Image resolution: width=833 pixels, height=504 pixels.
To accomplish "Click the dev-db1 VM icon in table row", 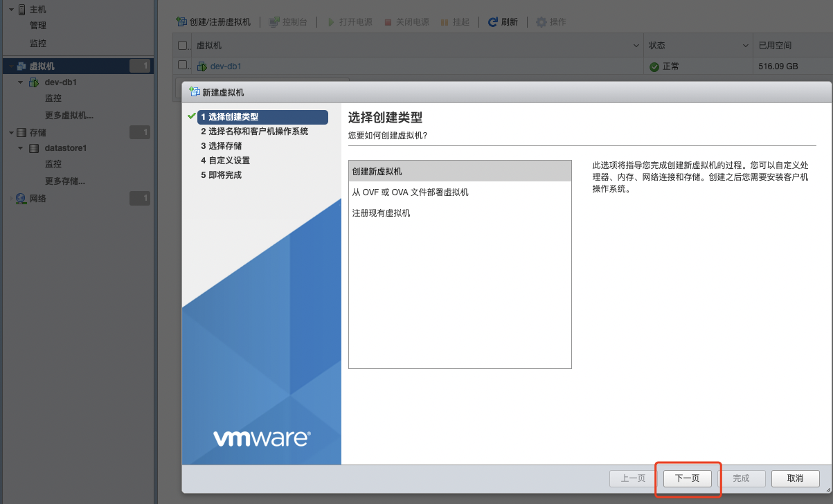I will (x=202, y=66).
